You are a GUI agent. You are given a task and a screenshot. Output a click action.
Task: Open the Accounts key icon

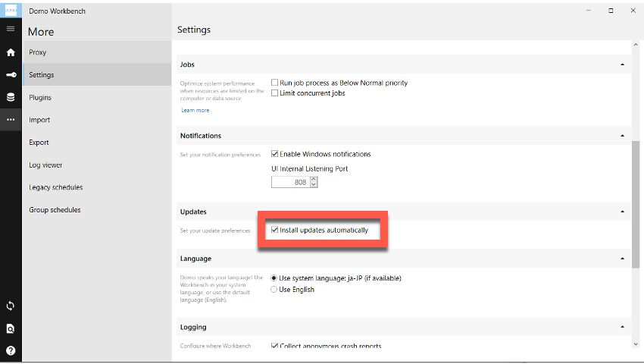[x=11, y=75]
